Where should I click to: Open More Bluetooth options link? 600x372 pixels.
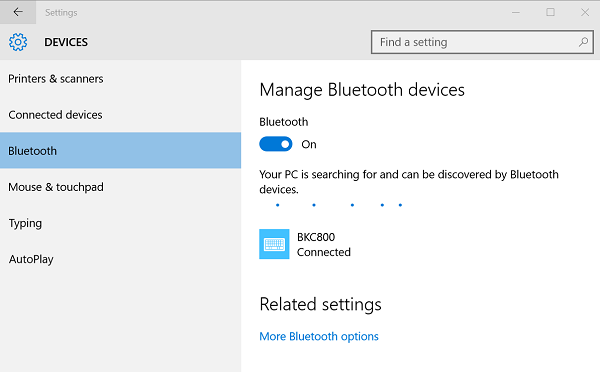pyautogui.click(x=319, y=336)
